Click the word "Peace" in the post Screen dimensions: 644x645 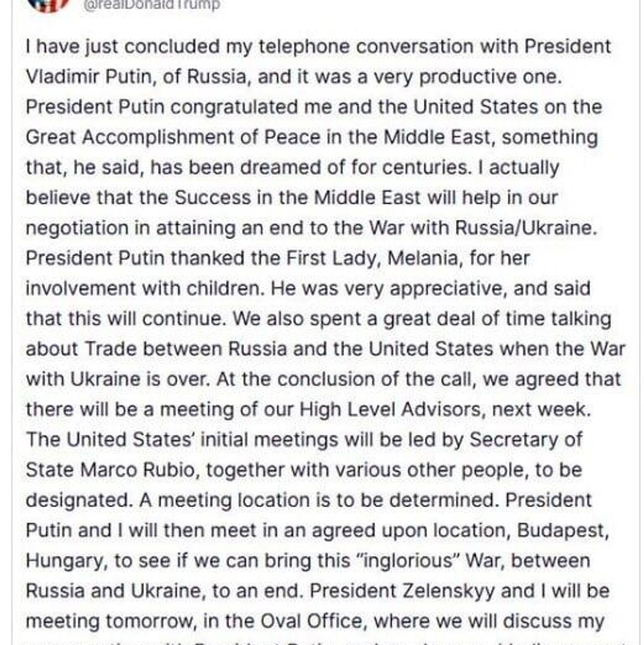coord(292,137)
